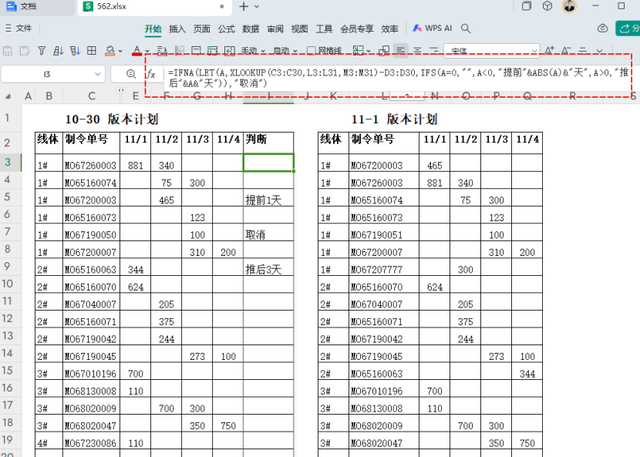
Task: Select column C header
Action: point(91,96)
